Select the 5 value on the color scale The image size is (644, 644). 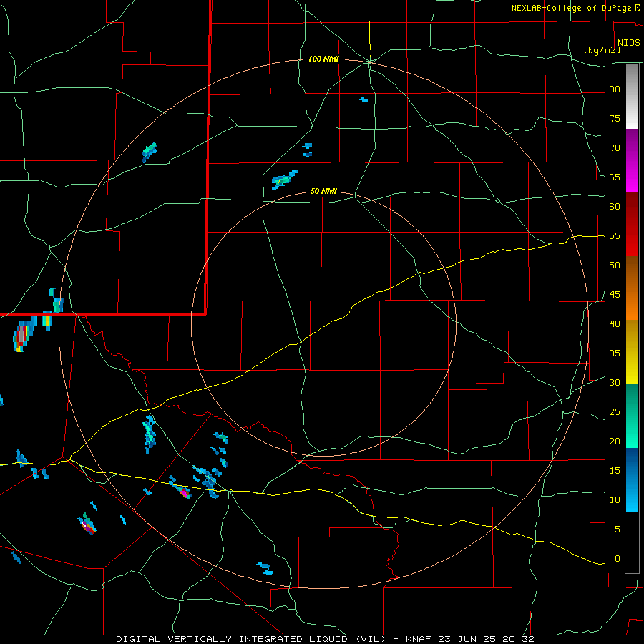618,530
